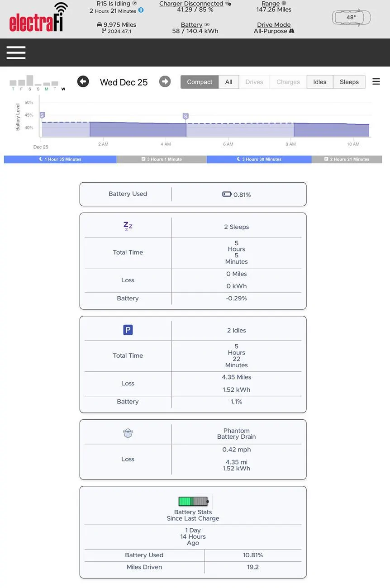The height and width of the screenshot is (588, 390).
Task: Go to previous day with left arrow
Action: coord(83,81)
